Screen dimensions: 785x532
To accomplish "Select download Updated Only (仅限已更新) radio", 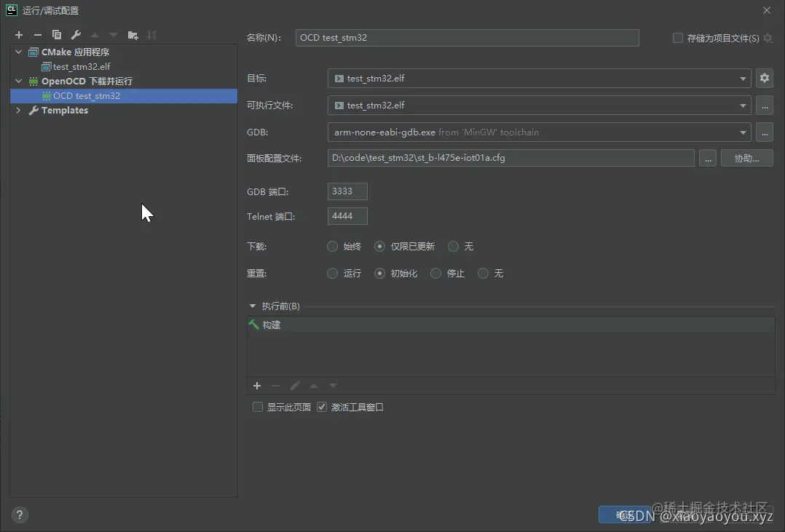I will click(x=379, y=246).
